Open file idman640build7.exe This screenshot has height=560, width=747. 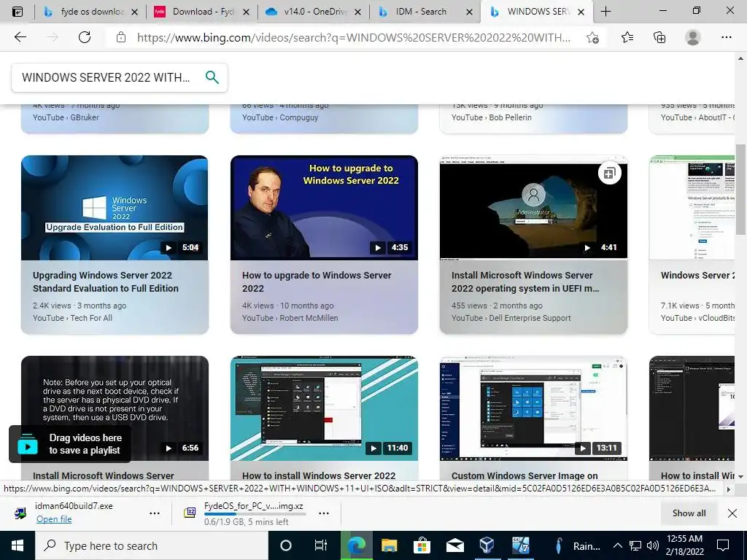(x=54, y=519)
